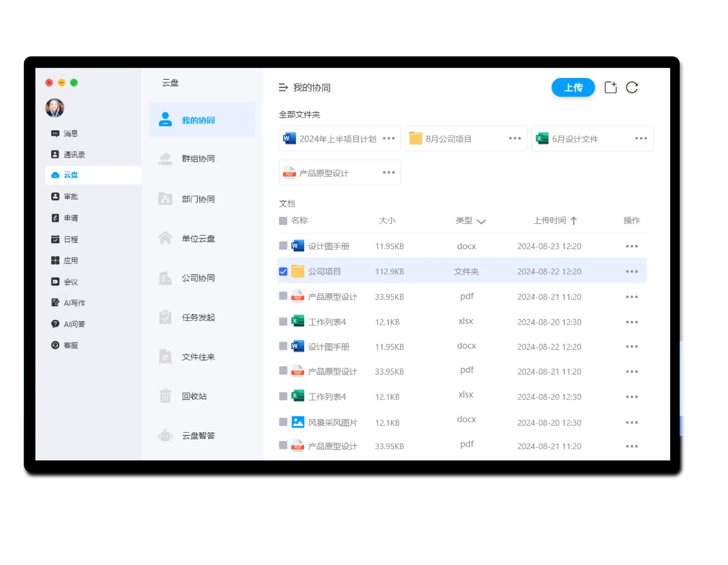Collapse menu icon beside 我的协同 title
The height and width of the screenshot is (565, 728).
coord(283,87)
